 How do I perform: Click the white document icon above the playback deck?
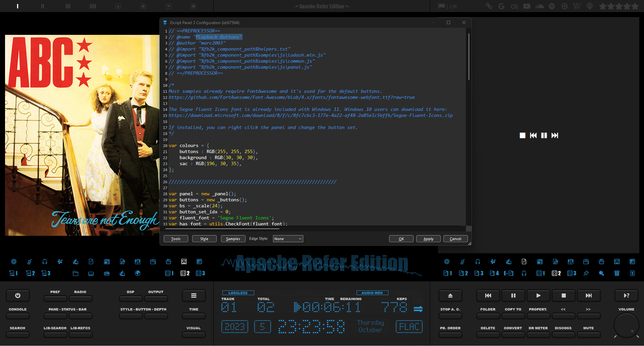[x=524, y=262]
